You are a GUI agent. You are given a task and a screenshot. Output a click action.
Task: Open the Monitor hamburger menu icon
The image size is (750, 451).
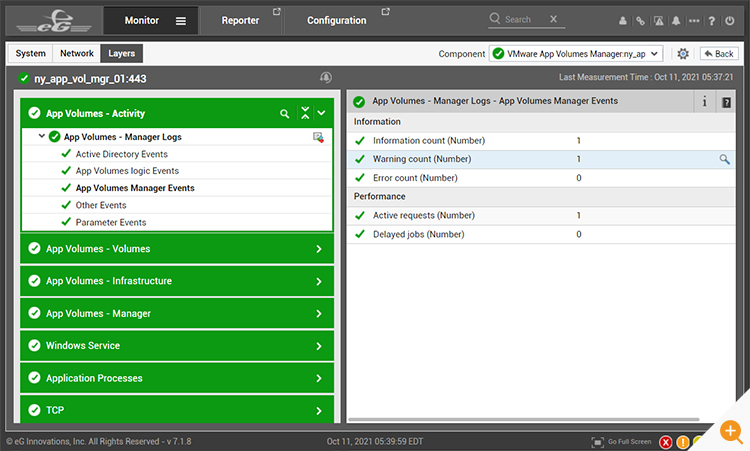pyautogui.click(x=181, y=21)
